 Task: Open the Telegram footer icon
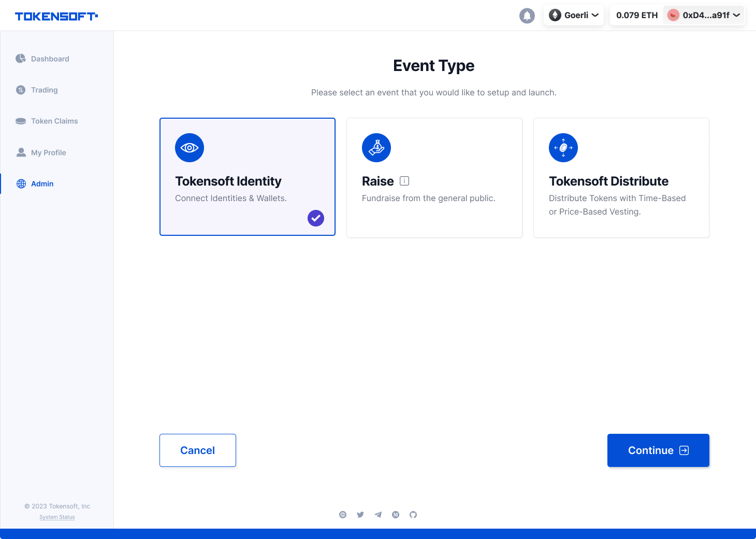pyautogui.click(x=378, y=515)
